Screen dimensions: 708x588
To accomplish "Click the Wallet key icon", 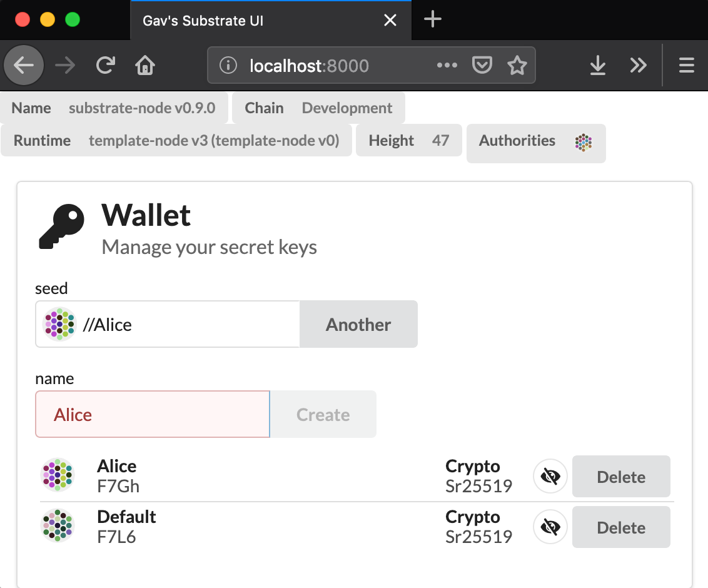I will pos(62,226).
